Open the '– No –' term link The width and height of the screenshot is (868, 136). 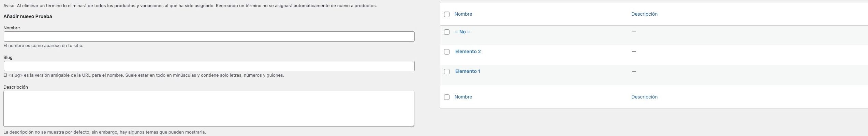(x=462, y=32)
